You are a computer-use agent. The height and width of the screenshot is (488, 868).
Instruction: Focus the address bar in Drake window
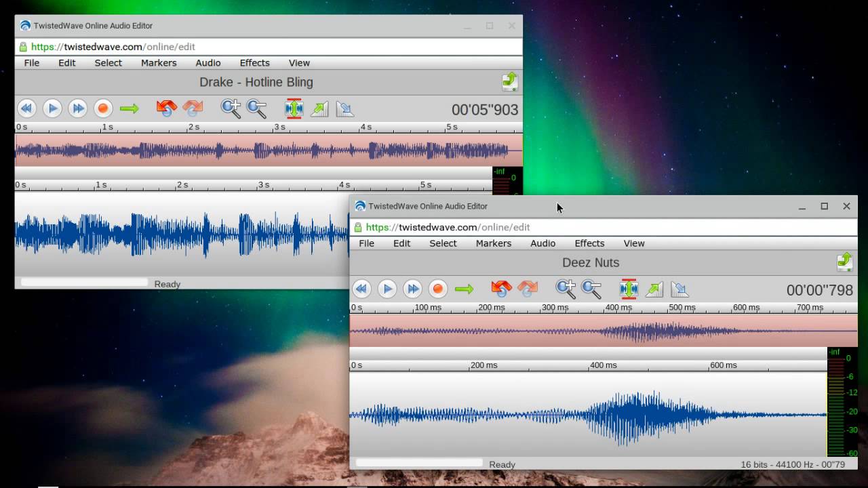coord(269,47)
